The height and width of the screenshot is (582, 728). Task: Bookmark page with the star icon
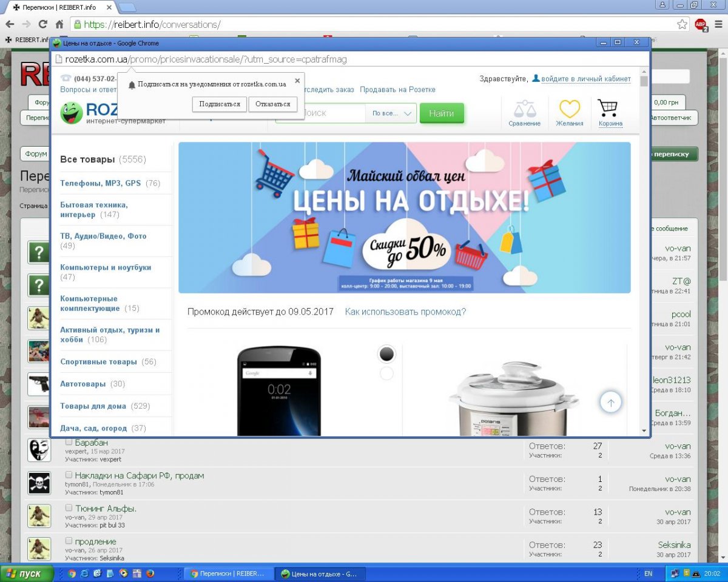682,24
